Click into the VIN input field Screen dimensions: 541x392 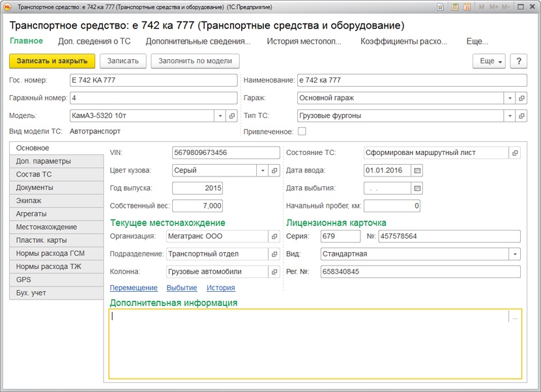226,153
